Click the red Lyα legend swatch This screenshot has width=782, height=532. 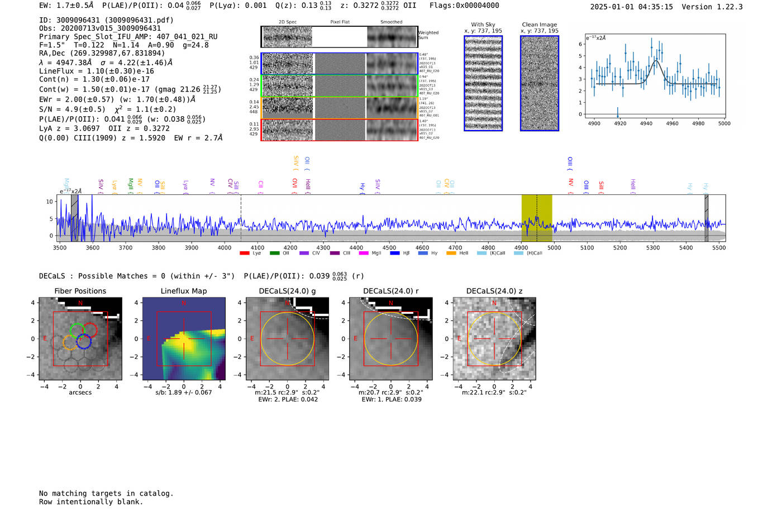244,253
